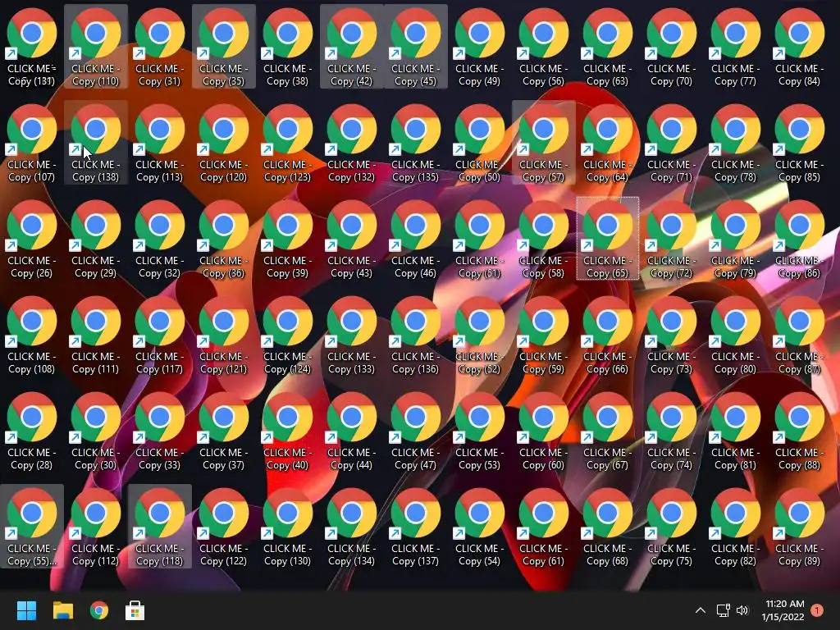Select the CLICK ME - Copy (38) shortcut
Viewport: 840px width, 630px height.
[288, 47]
